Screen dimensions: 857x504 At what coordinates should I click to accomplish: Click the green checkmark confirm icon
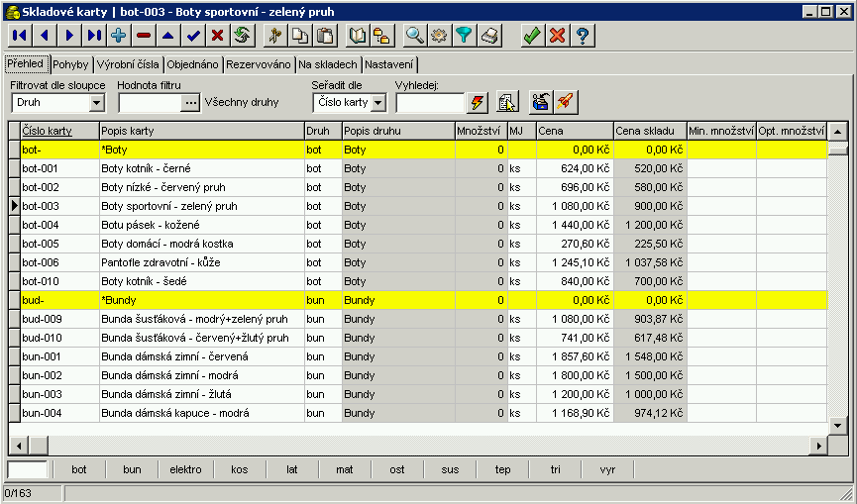click(x=533, y=36)
